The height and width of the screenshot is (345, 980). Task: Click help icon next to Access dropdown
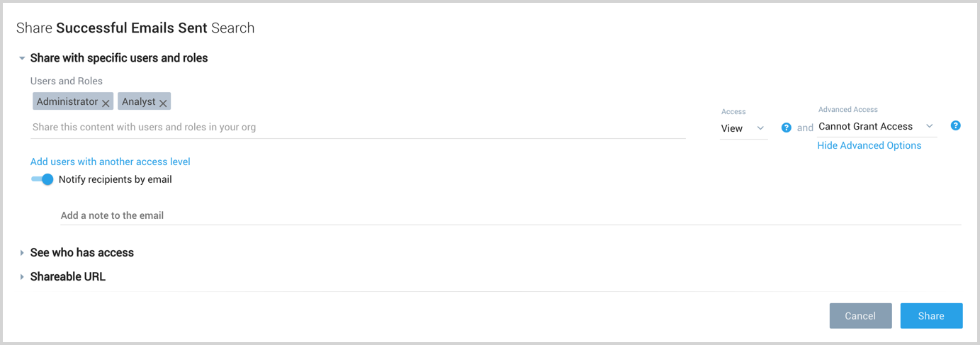pos(786,128)
